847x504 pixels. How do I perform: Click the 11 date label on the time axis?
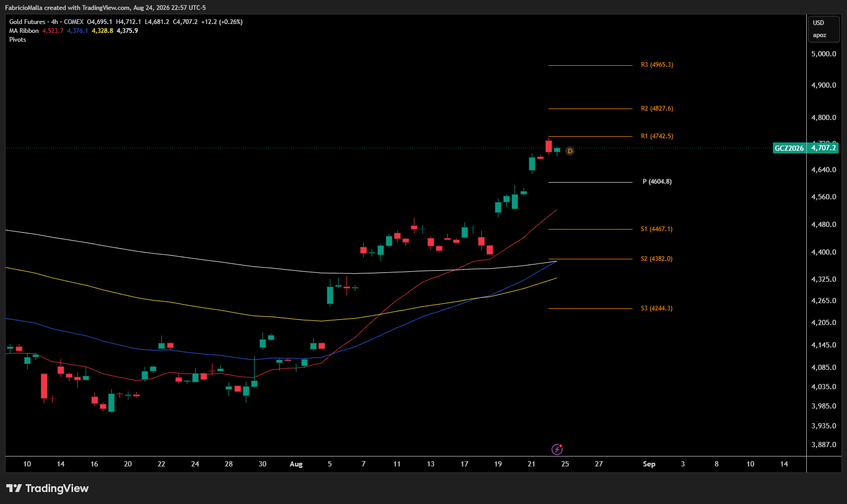click(x=397, y=464)
